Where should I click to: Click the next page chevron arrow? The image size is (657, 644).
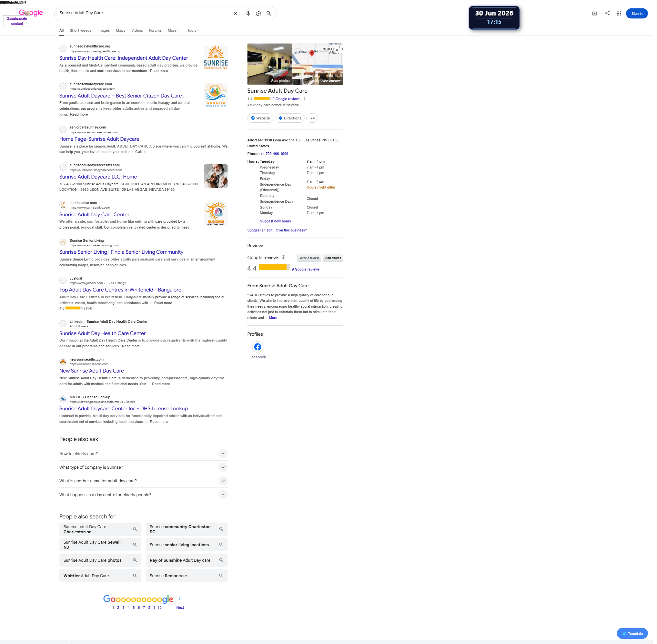[179, 598]
